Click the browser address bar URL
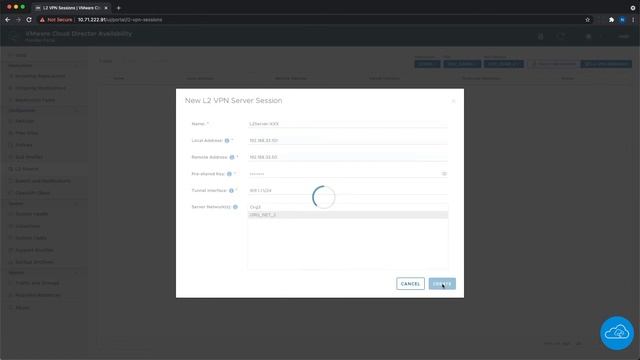Screen dimensions: 640x360 [x=120, y=20]
